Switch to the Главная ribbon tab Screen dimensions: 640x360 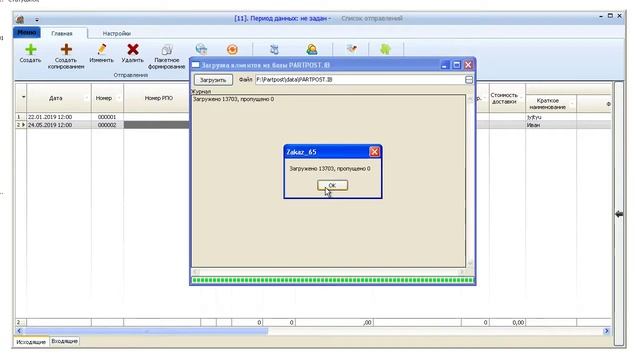[62, 33]
